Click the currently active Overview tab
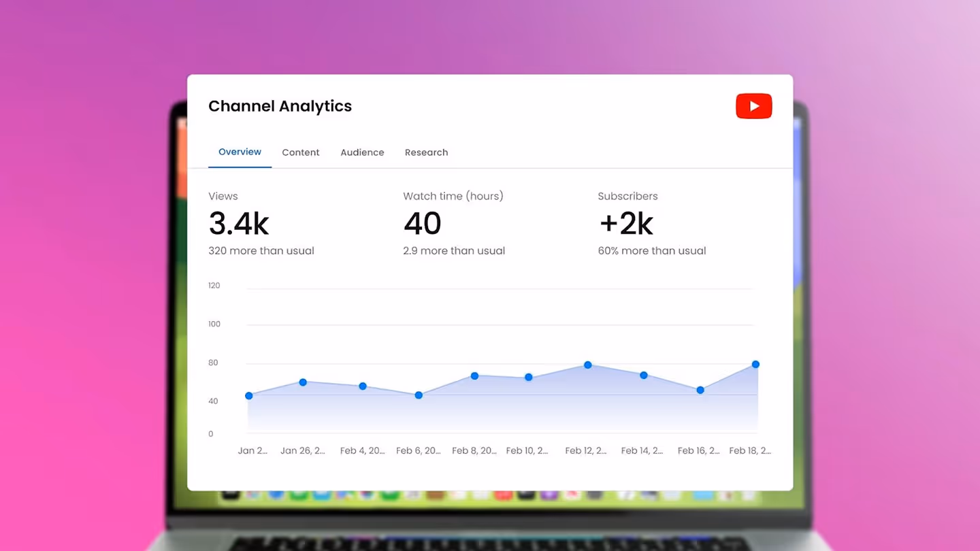The width and height of the screenshot is (980, 551). (240, 152)
